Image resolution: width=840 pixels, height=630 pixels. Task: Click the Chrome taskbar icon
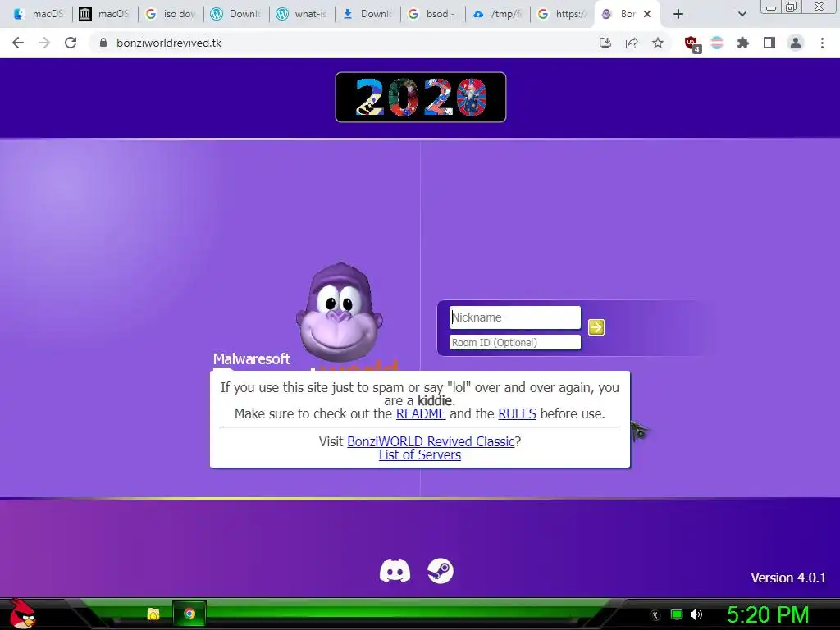pos(189,614)
